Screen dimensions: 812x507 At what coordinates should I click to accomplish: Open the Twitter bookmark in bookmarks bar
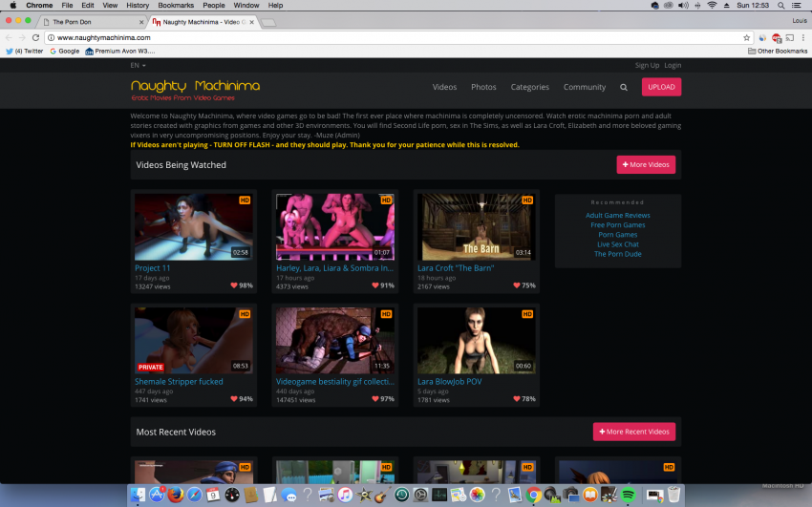click(x=24, y=51)
